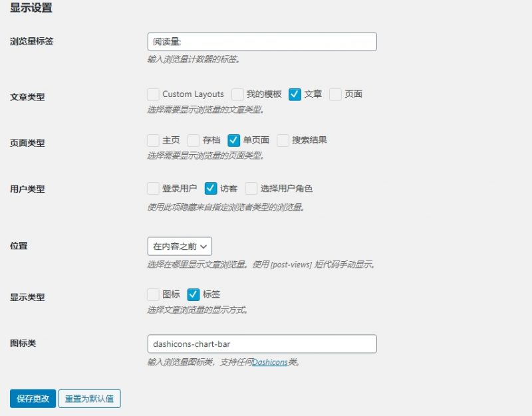Enable the 我的模板 post type checkbox
This screenshot has height=416, width=532.
(x=237, y=94)
